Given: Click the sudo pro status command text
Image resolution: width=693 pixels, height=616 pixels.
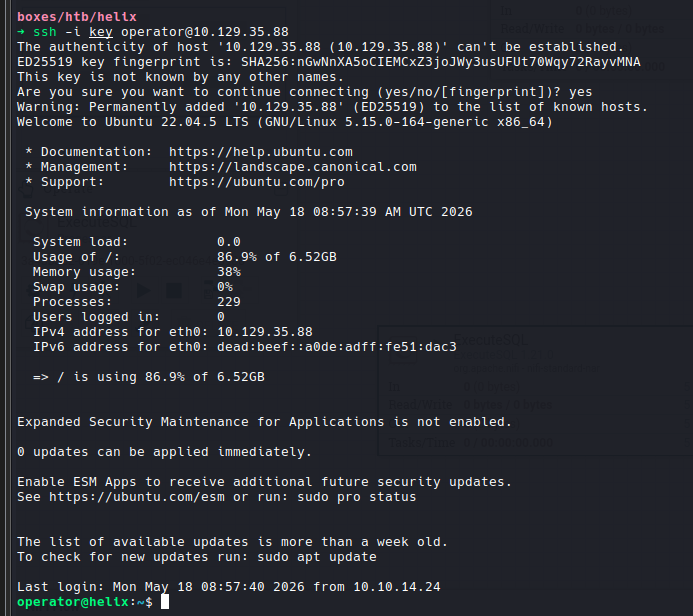Looking at the screenshot, I should click(x=357, y=497).
